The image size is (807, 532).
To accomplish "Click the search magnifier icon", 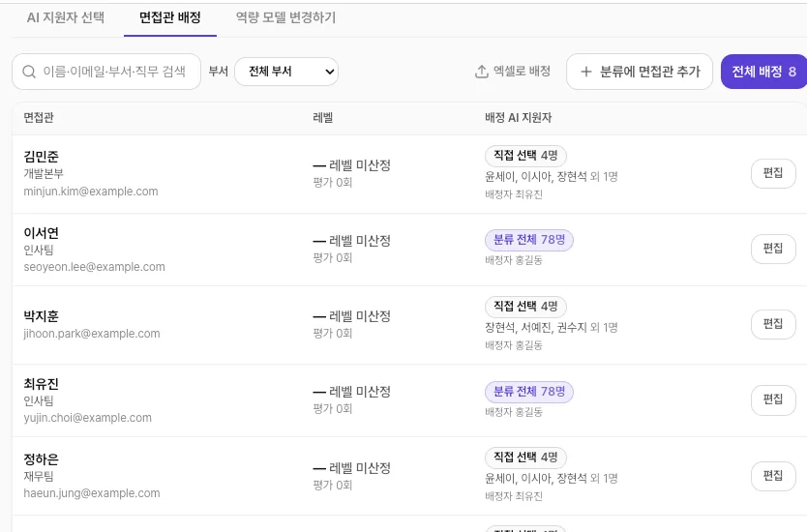I will point(29,72).
